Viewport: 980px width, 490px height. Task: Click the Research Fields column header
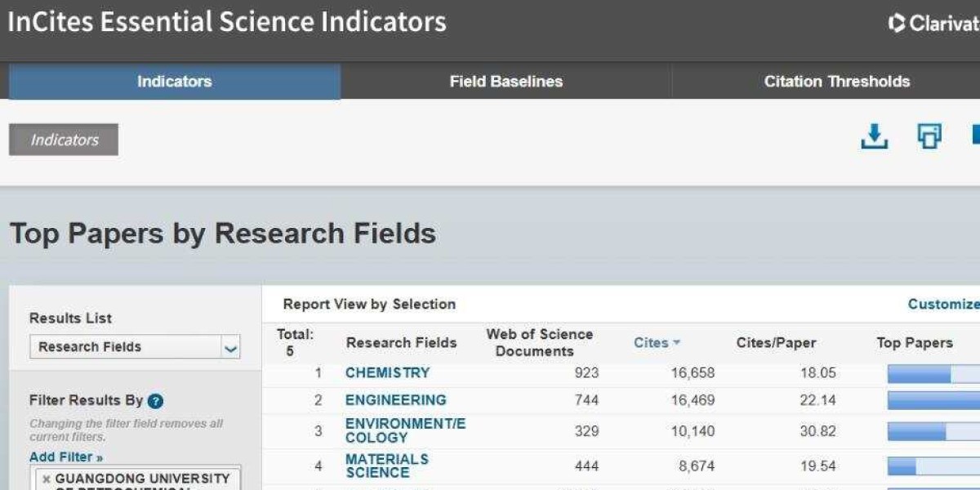(x=401, y=343)
